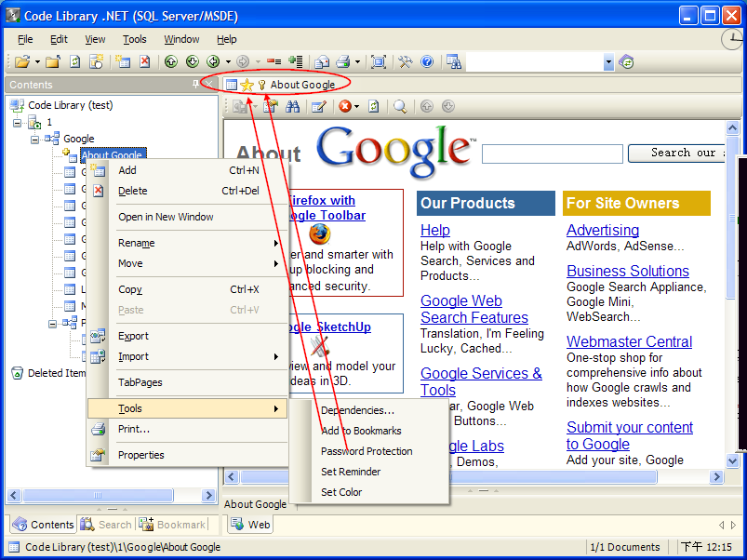Click the magnifier icon in document toolbar
This screenshot has width=747, height=560.
click(400, 106)
